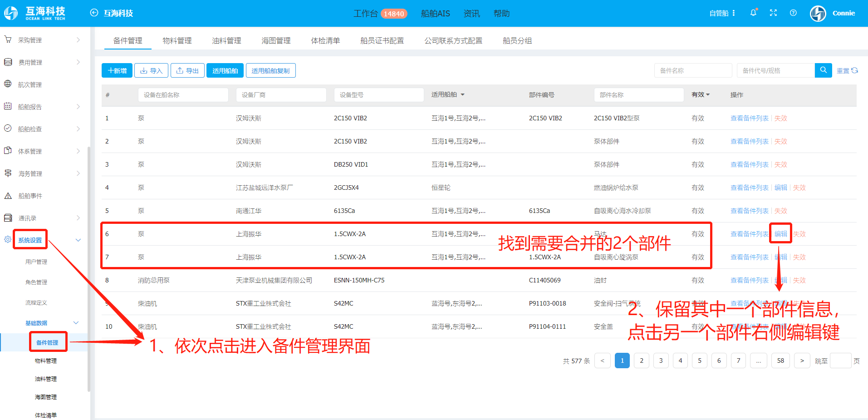This screenshot has height=420, width=868.
Task: Click the 导出 button
Action: (x=187, y=70)
